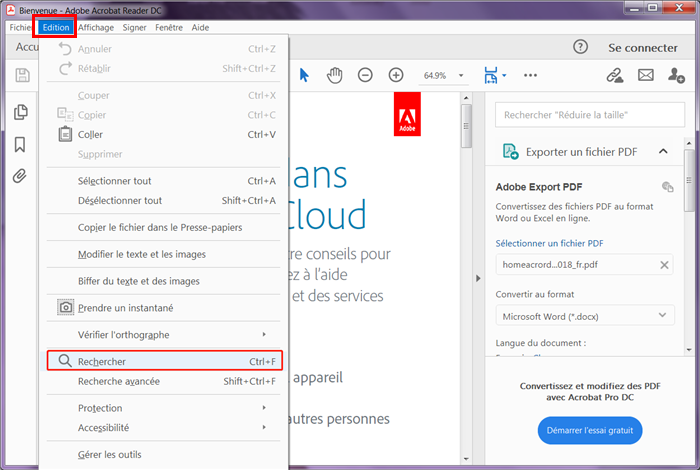The image size is (700, 470).
Task: Send file by email envelope icon
Action: [x=646, y=75]
